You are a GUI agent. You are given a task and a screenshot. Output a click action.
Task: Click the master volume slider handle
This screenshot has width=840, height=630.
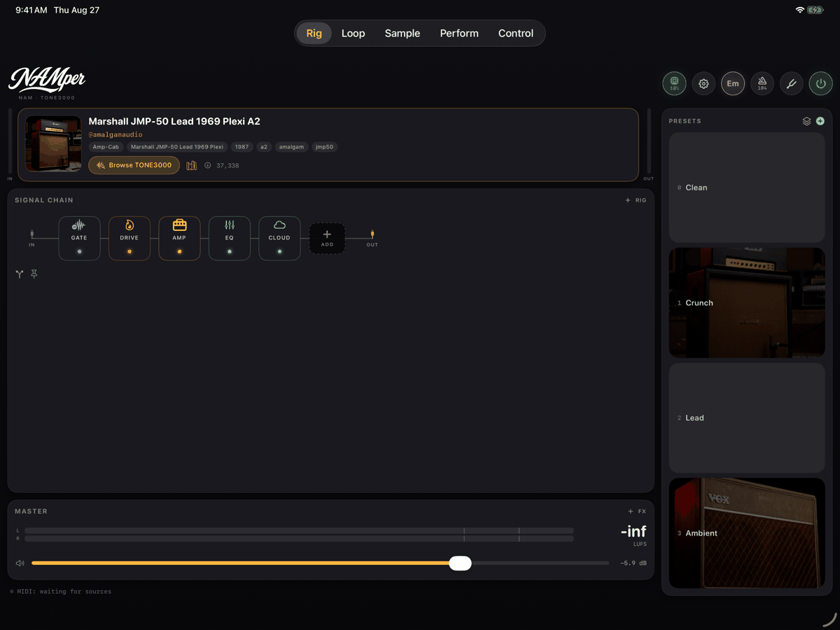pyautogui.click(x=460, y=563)
